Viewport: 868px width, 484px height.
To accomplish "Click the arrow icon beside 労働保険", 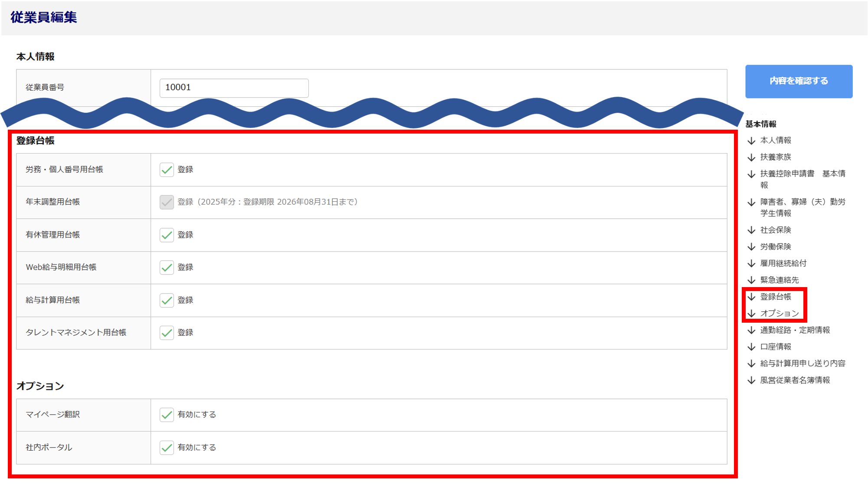I will click(751, 247).
